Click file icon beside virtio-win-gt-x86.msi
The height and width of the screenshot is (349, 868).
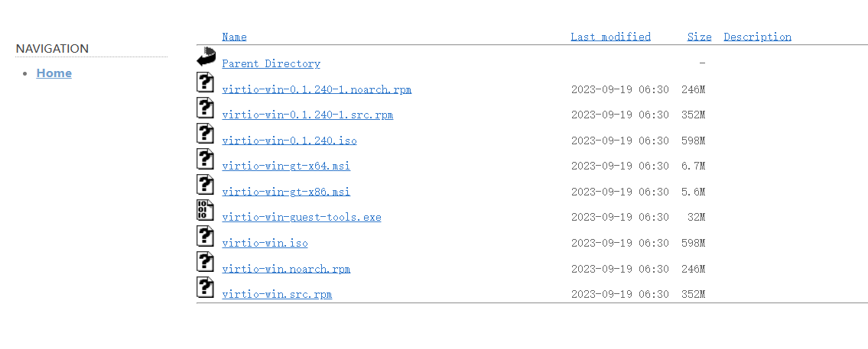point(206,185)
